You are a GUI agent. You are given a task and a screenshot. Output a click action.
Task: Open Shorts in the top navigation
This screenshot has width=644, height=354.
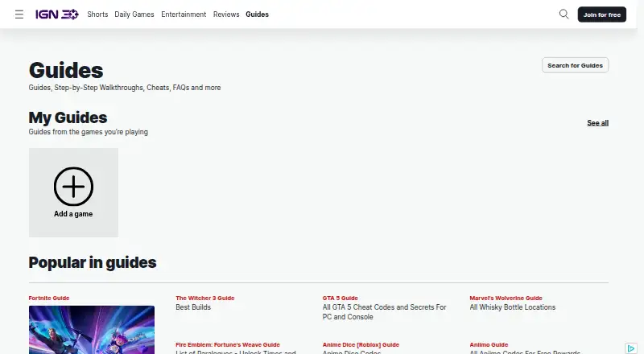[97, 14]
